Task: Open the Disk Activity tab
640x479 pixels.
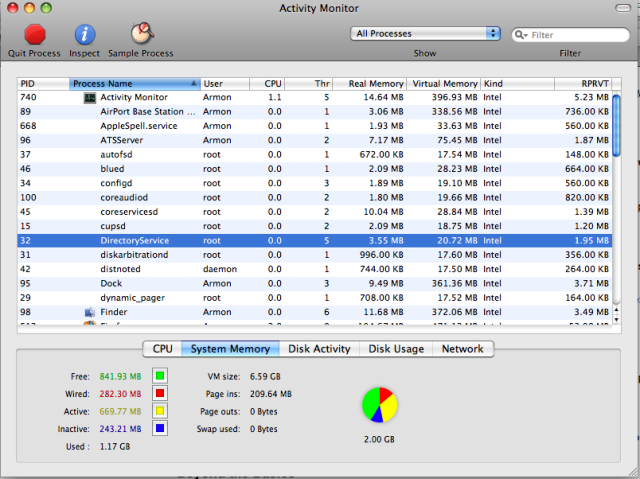Action: click(319, 349)
